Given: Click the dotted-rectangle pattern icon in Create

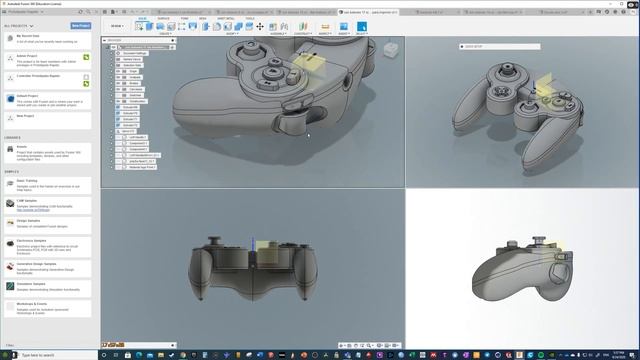Looking at the screenshot, I should [182, 27].
